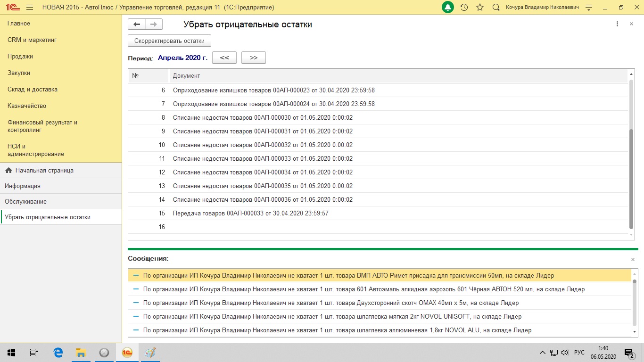Go to previous period with << button
This screenshot has height=362, width=644.
pyautogui.click(x=224, y=58)
